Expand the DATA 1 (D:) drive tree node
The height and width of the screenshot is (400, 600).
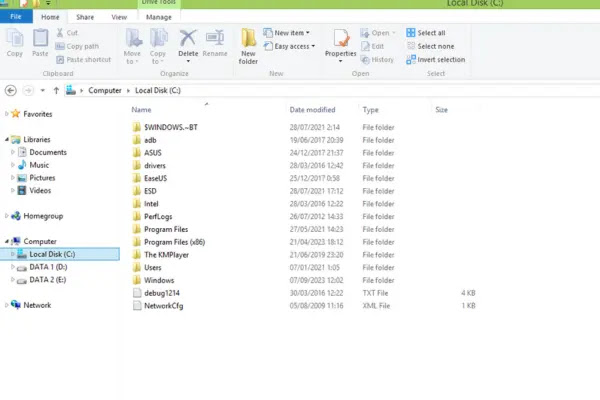tap(13, 267)
